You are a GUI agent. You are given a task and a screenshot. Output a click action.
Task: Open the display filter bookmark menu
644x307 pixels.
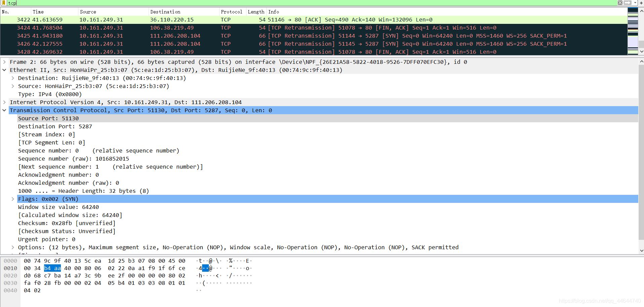(x=4, y=3)
